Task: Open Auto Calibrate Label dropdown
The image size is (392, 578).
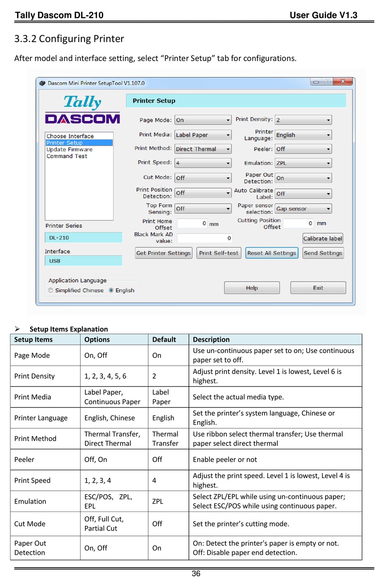Action: (303, 194)
